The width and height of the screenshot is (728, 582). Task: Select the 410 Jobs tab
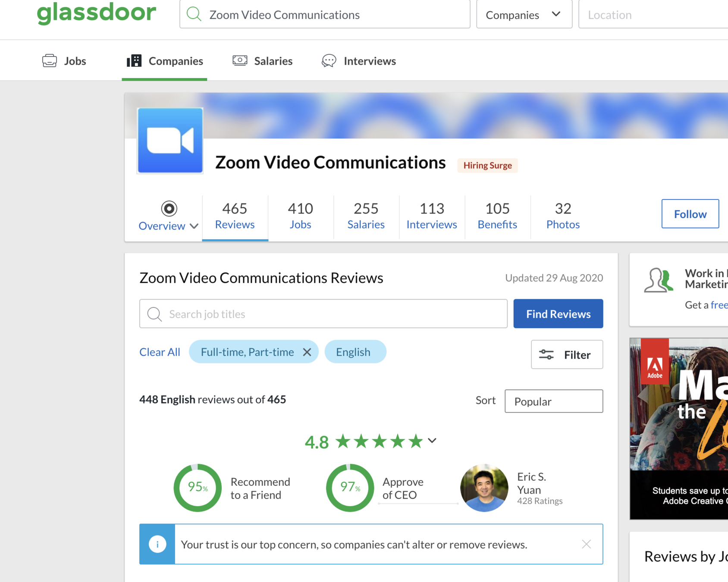point(301,216)
